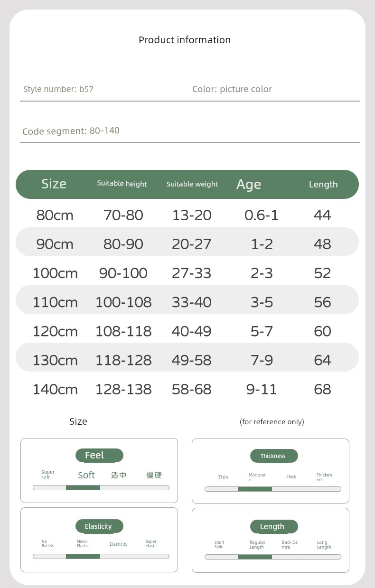The height and width of the screenshot is (588, 375).
Task: Click the Age column header
Action: 249,185
